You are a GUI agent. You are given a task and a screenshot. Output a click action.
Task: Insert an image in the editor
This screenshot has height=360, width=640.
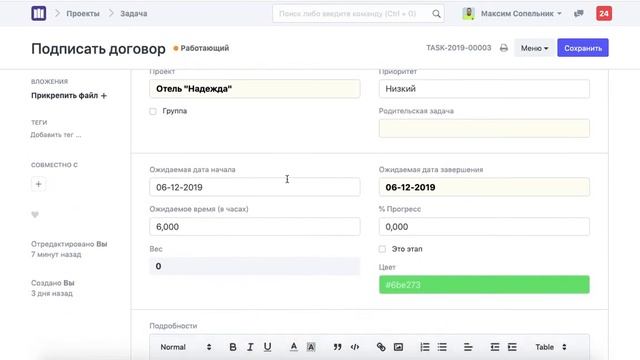398,347
